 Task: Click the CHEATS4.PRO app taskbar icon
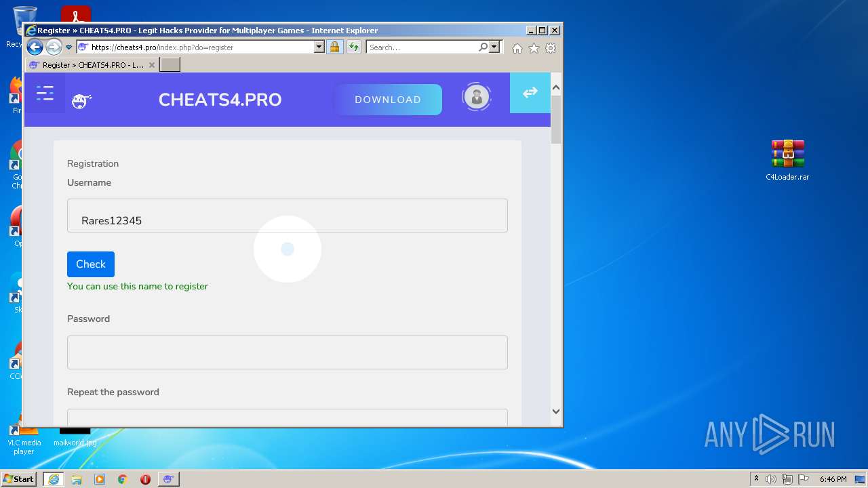[168, 479]
